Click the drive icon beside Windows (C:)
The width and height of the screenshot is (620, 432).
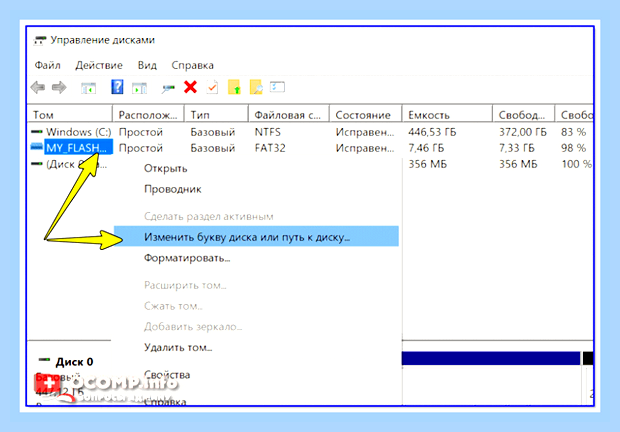pyautogui.click(x=37, y=132)
